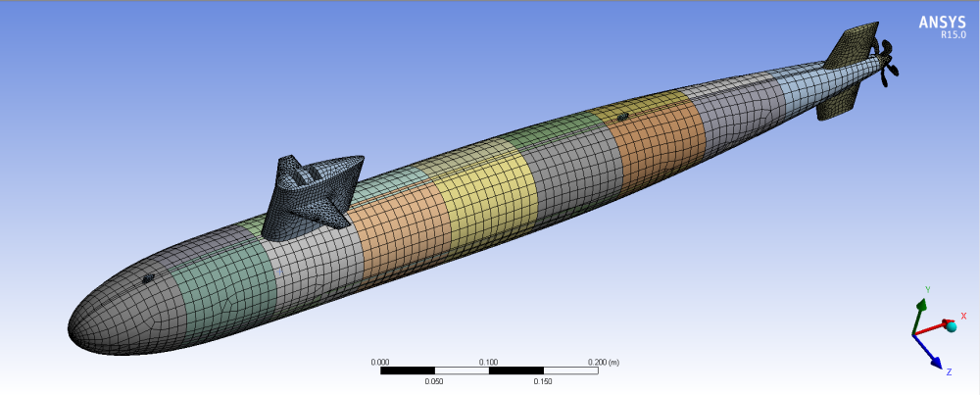The height and width of the screenshot is (395, 980).
Task: Click the blue Z axis arrow on triad
Action: pyautogui.click(x=928, y=353)
